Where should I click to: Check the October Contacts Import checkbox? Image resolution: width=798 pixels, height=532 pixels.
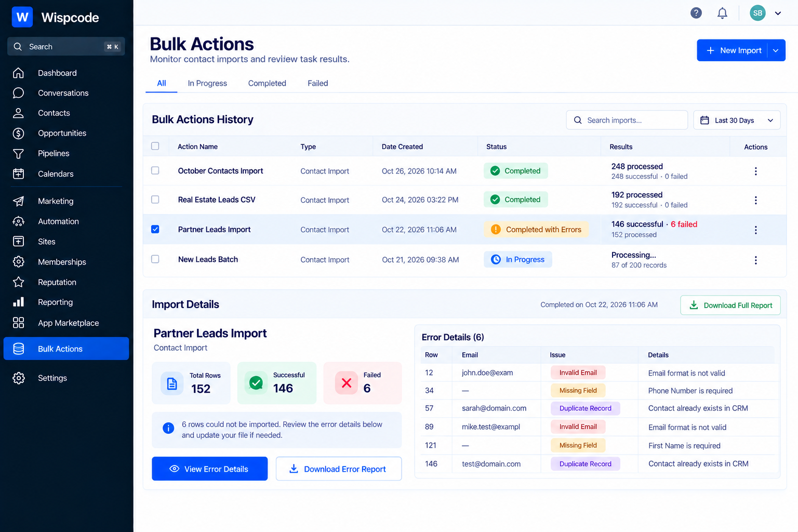[x=155, y=170]
